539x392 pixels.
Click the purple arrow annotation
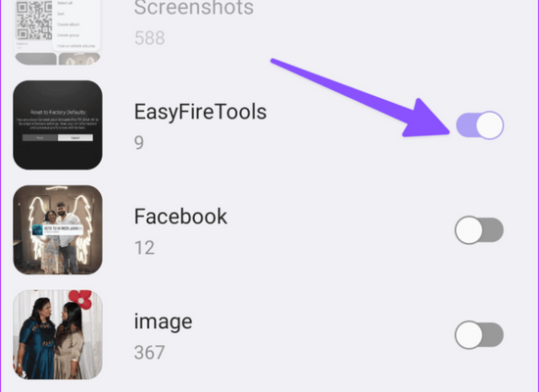click(361, 98)
